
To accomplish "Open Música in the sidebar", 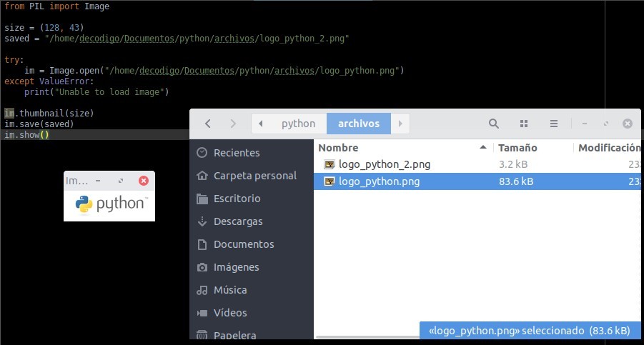I will click(230, 290).
